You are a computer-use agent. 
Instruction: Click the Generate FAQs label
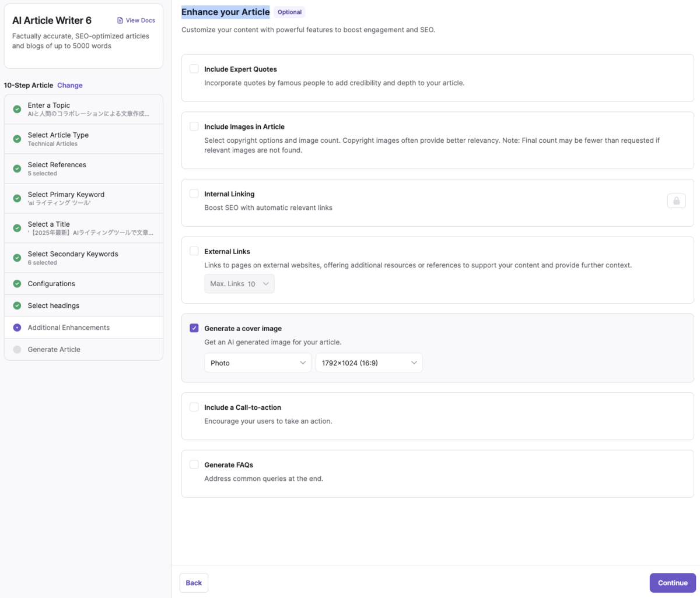[x=229, y=465]
